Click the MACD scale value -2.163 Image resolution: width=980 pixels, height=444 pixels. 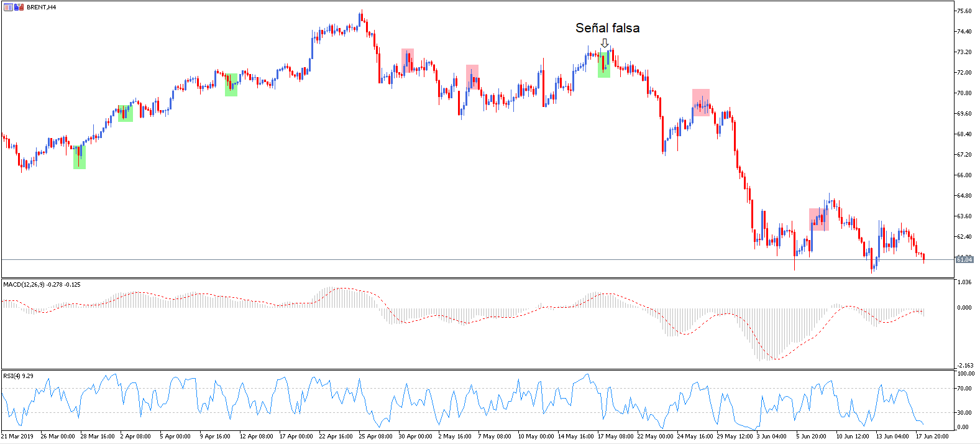[965, 366]
